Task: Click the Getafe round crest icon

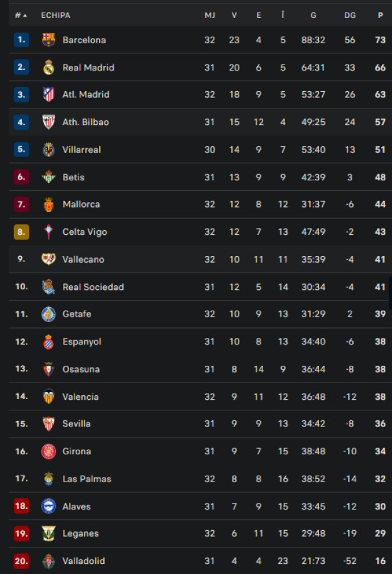Action: pos(49,314)
